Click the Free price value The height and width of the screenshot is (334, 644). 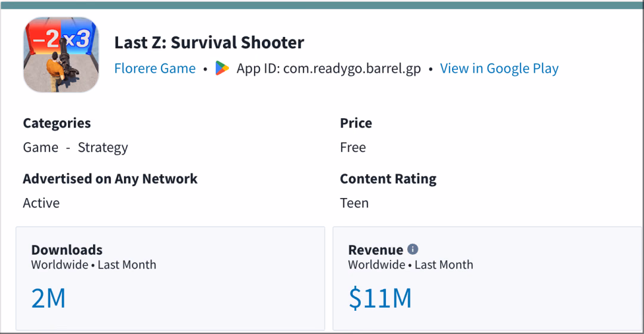(353, 147)
